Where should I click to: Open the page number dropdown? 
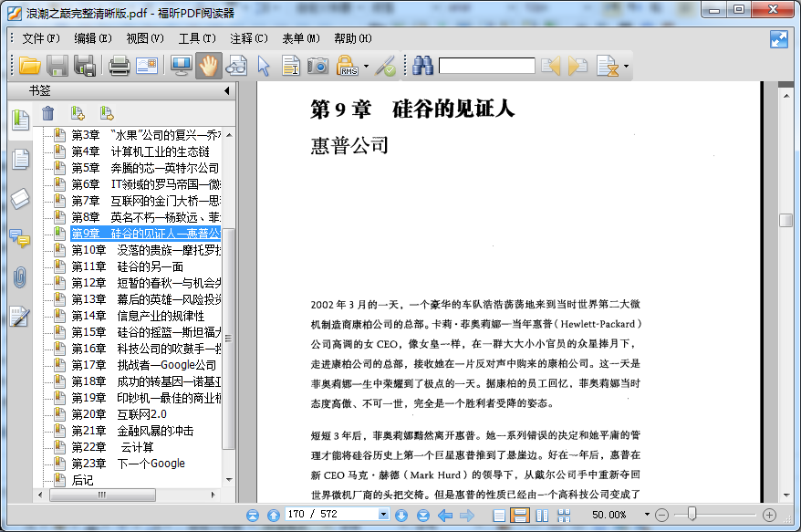point(383,515)
